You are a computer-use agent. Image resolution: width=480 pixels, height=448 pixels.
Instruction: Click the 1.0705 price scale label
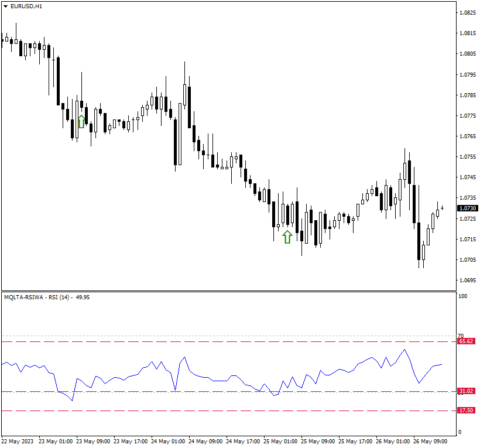(x=468, y=259)
